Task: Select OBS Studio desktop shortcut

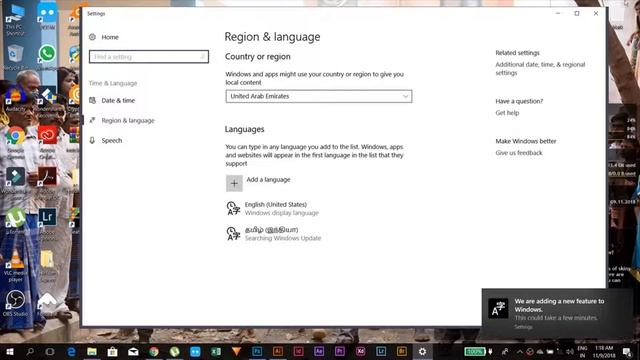Action: coord(16,303)
